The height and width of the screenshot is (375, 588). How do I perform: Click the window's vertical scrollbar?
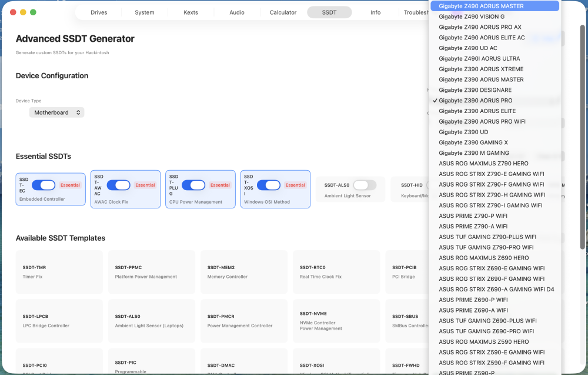coord(582,137)
